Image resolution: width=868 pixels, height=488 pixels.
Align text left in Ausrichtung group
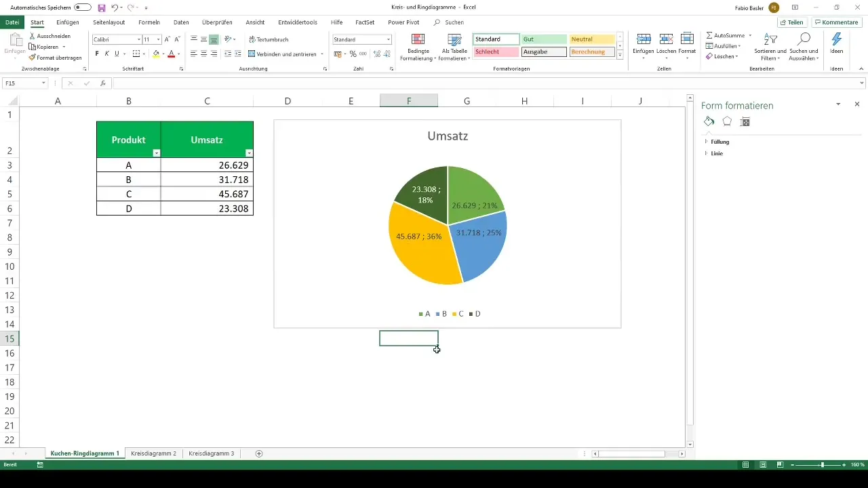click(x=194, y=54)
